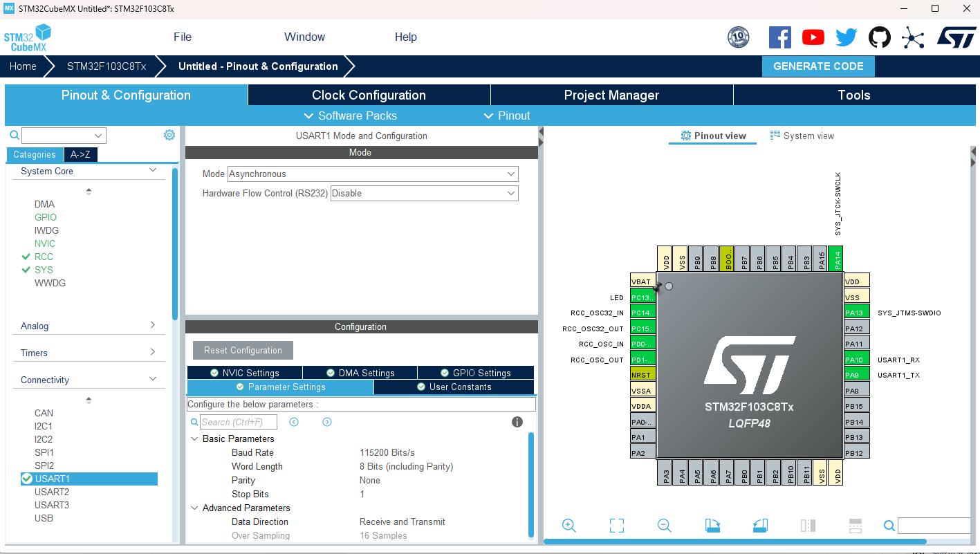Screen dimensions: 980x554
Task: Rotate the chip clockwise icon
Action: pyautogui.click(x=712, y=526)
